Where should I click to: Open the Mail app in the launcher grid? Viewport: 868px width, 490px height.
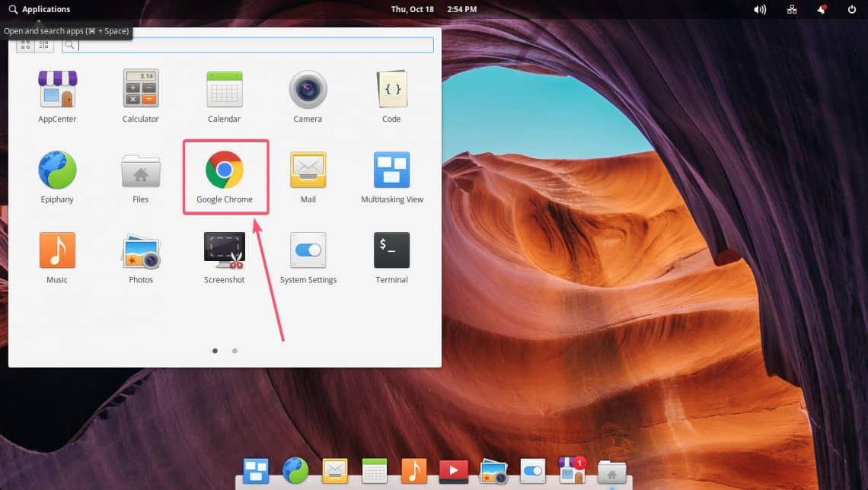coord(308,177)
